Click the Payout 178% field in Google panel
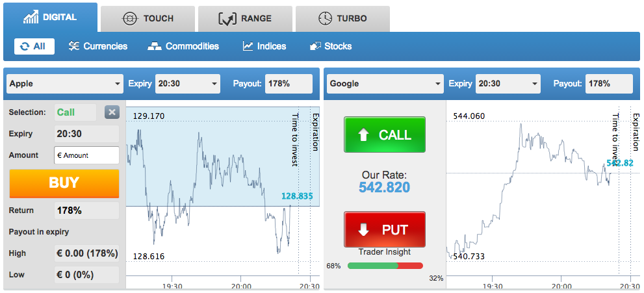The width and height of the screenshot is (644, 293). pyautogui.click(x=609, y=84)
